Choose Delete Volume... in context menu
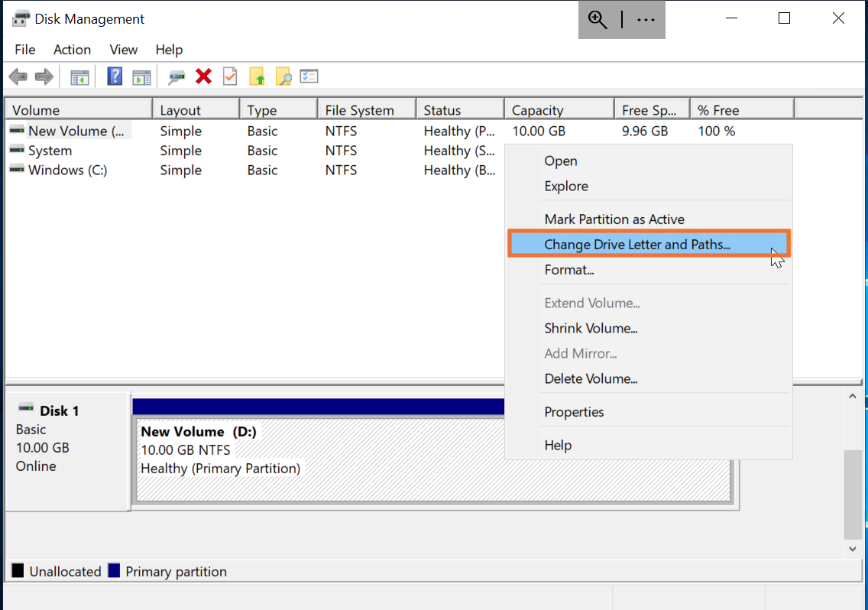This screenshot has width=868, height=610. [649, 379]
